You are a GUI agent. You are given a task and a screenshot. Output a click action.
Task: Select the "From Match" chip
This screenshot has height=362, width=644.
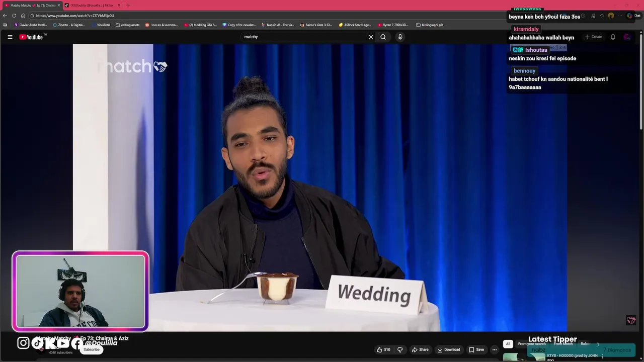pyautogui.click(x=563, y=344)
